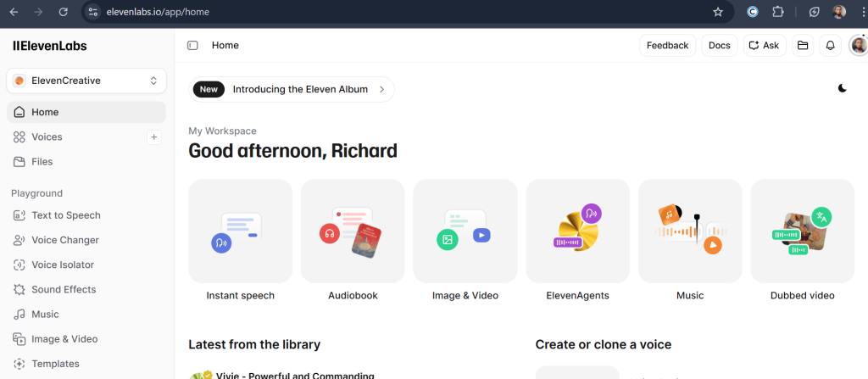Screen dimensions: 868x379
Task: Click the browser forward arrow
Action: (x=38, y=12)
